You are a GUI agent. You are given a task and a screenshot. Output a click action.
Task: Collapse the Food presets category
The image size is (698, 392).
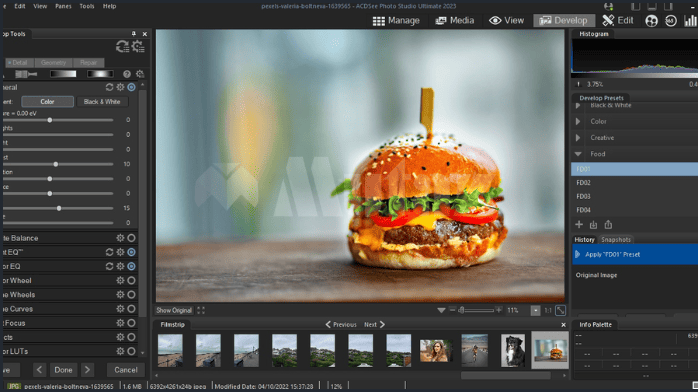pos(578,154)
